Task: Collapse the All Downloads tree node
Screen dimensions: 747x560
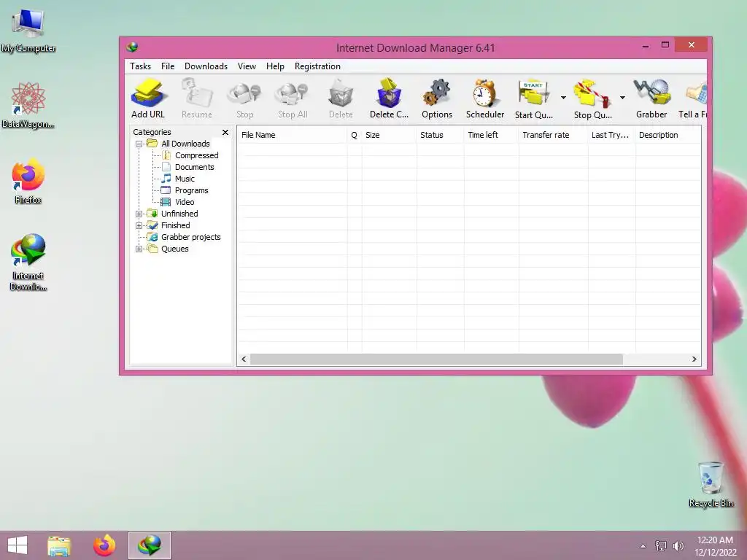Action: (x=139, y=144)
